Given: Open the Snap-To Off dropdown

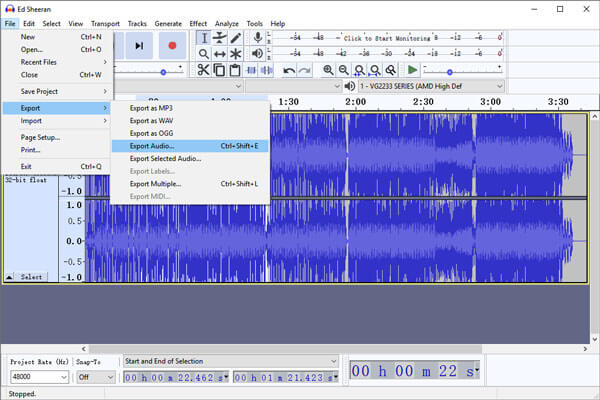Looking at the screenshot, I should (x=95, y=377).
